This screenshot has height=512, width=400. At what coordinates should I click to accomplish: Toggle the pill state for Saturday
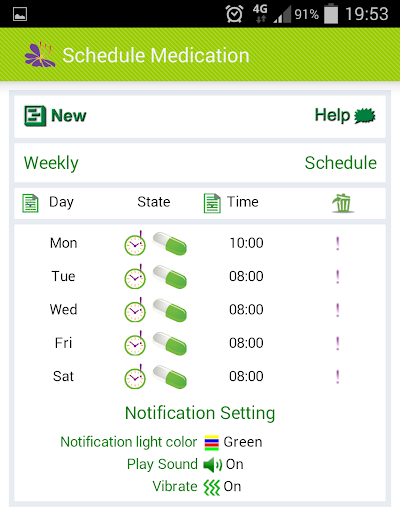point(170,377)
